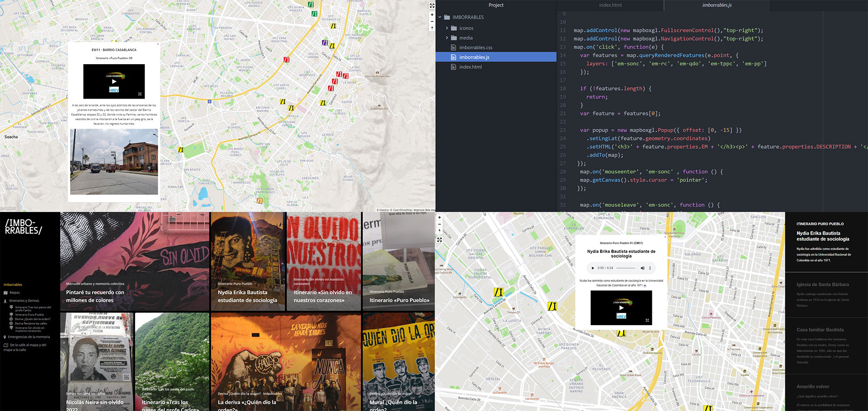
Task: Open the 'Tras los pasos del profe Carlos' card
Action: (172, 362)
